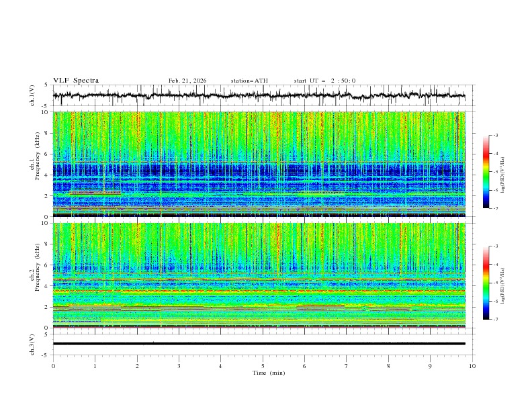532x411 pixels.
Task: Click time axis tick label "3"
Action: [179, 366]
